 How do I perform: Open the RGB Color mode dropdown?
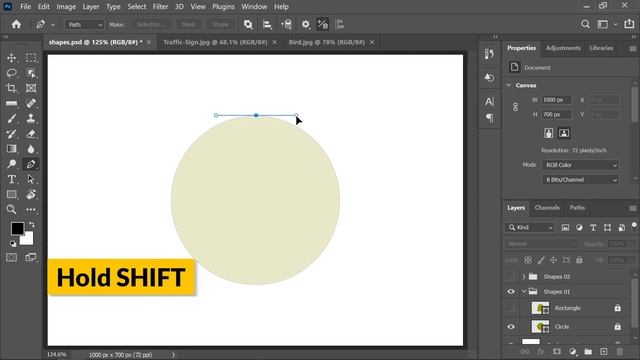580,165
